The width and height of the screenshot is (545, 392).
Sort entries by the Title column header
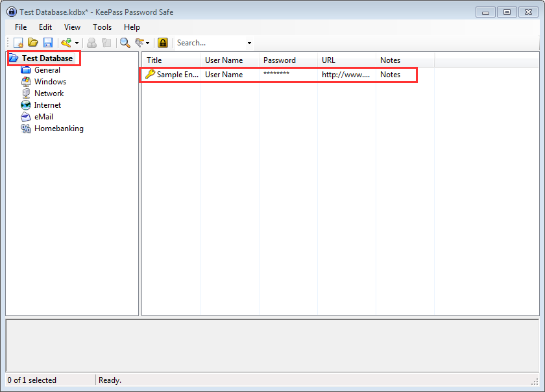point(171,60)
